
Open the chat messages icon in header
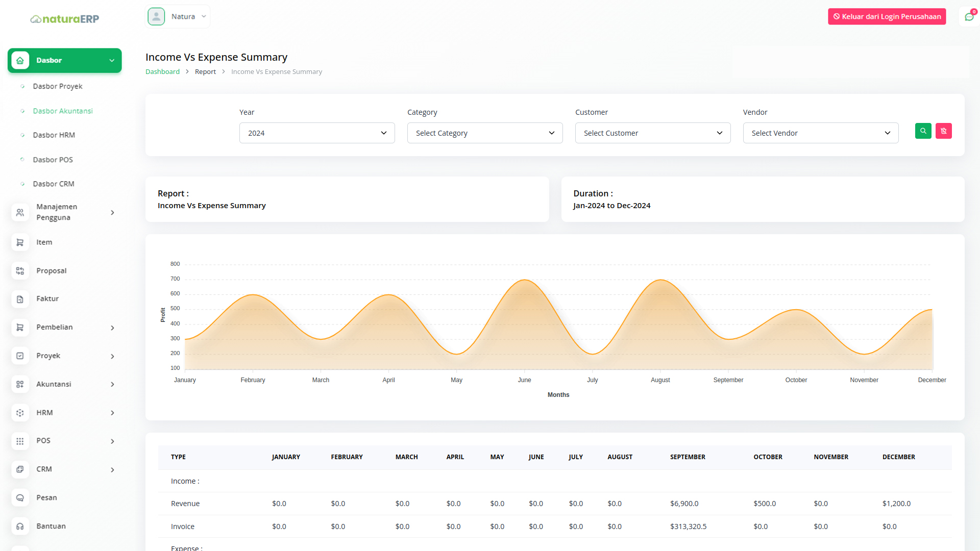click(969, 17)
